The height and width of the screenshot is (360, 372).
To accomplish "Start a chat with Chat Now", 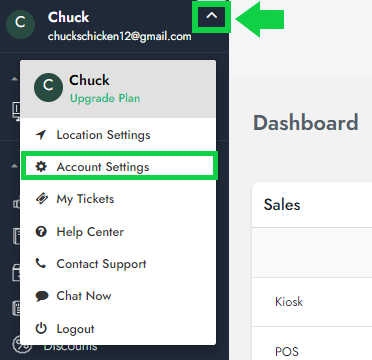I will (x=118, y=296).
